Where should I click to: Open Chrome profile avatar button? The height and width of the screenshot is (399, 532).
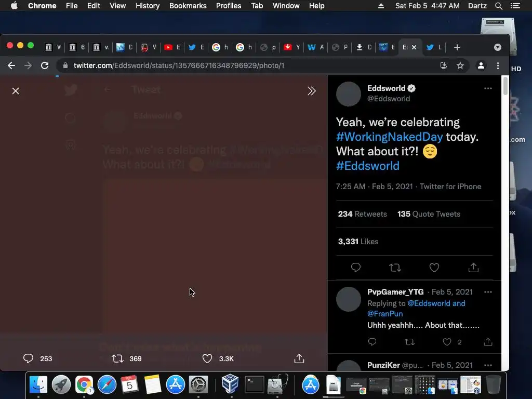pyautogui.click(x=481, y=65)
